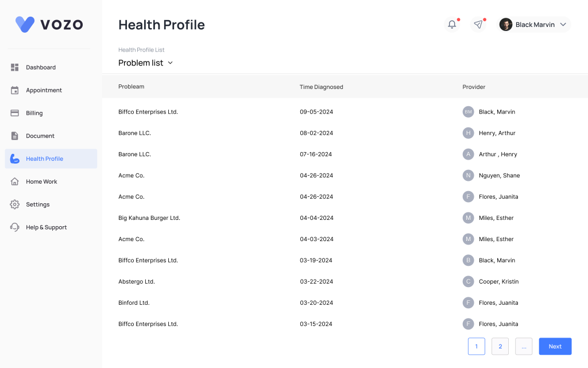Image resolution: width=588 pixels, height=368 pixels.
Task: Click the VOZO logo
Action: click(x=49, y=24)
